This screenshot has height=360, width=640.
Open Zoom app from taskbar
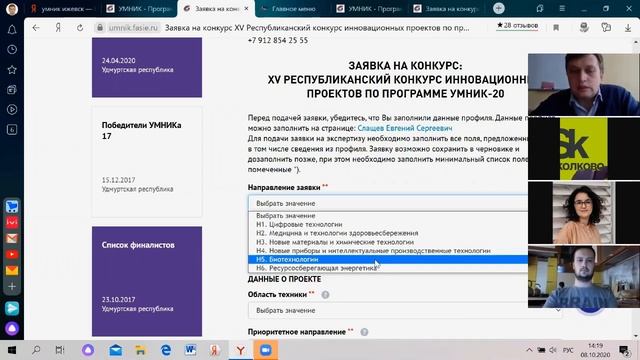click(x=266, y=350)
